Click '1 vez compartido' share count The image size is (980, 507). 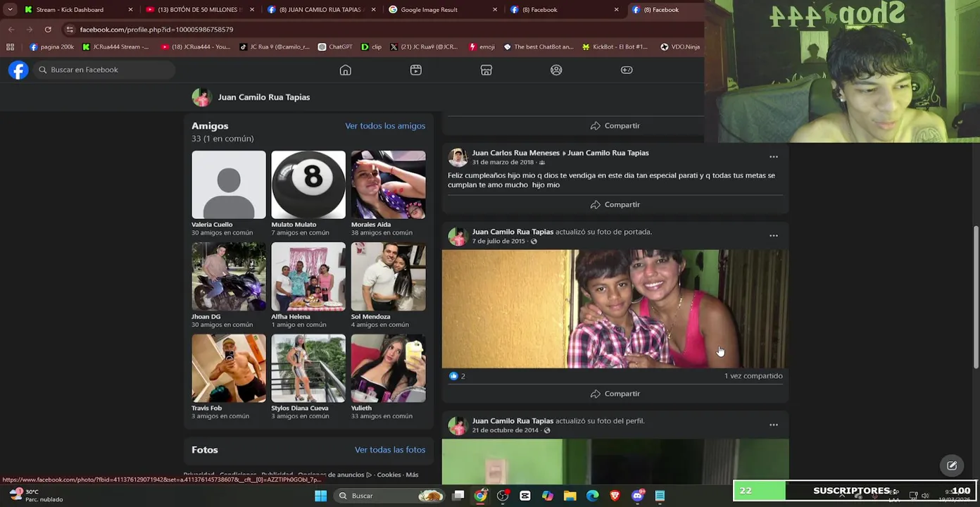(x=753, y=376)
